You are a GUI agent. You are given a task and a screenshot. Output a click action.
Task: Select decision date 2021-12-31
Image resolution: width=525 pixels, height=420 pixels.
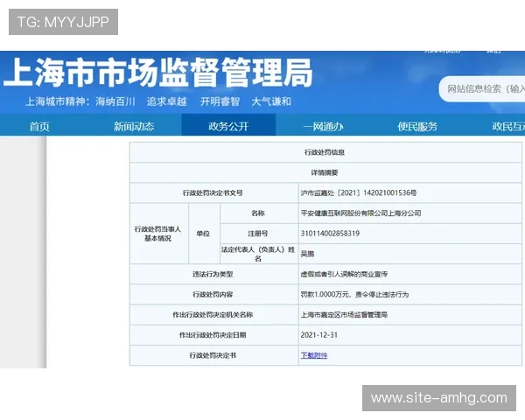pos(319,335)
